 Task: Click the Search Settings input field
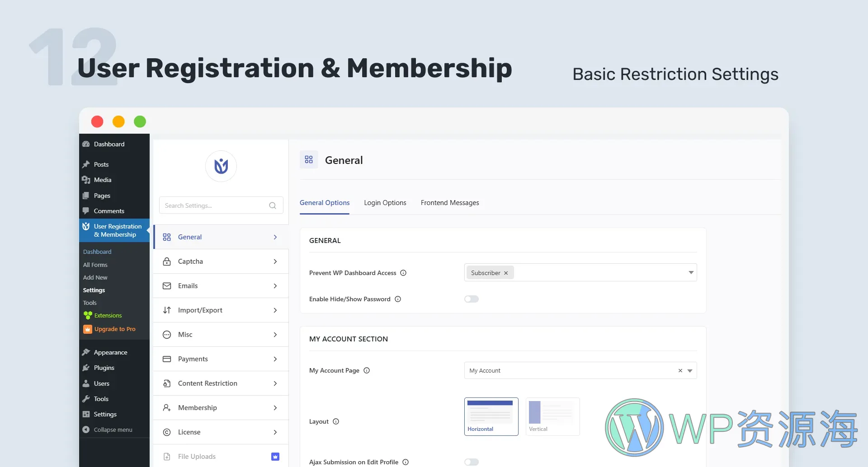[x=221, y=205]
